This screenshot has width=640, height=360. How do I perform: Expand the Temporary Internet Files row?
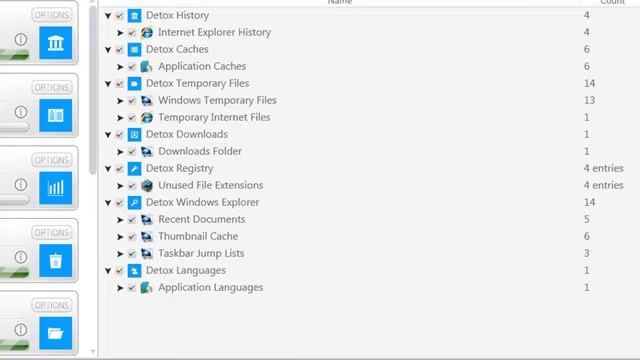tap(120, 118)
